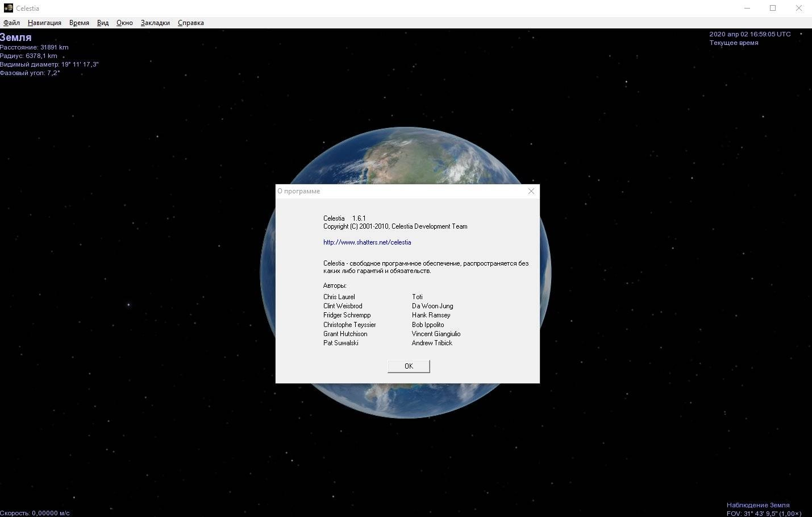The height and width of the screenshot is (517, 812).
Task: Open the shatters.net/celestia link
Action: pyautogui.click(x=367, y=242)
